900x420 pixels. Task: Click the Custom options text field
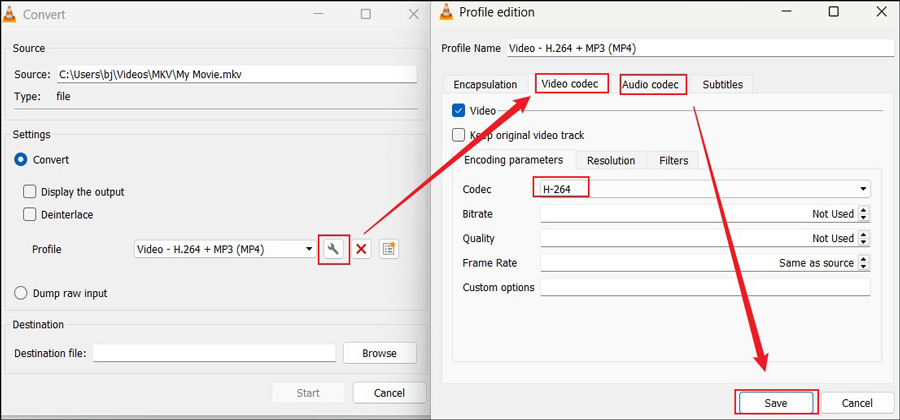coord(705,287)
